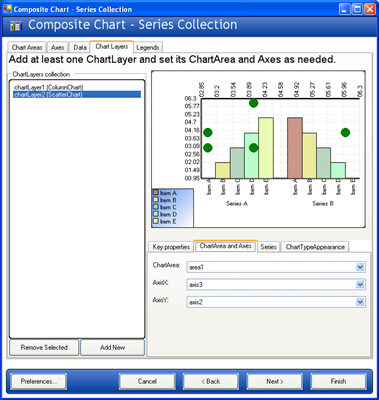379x400 pixels.
Task: Click the Item A legend color swatch
Action: coord(156,193)
